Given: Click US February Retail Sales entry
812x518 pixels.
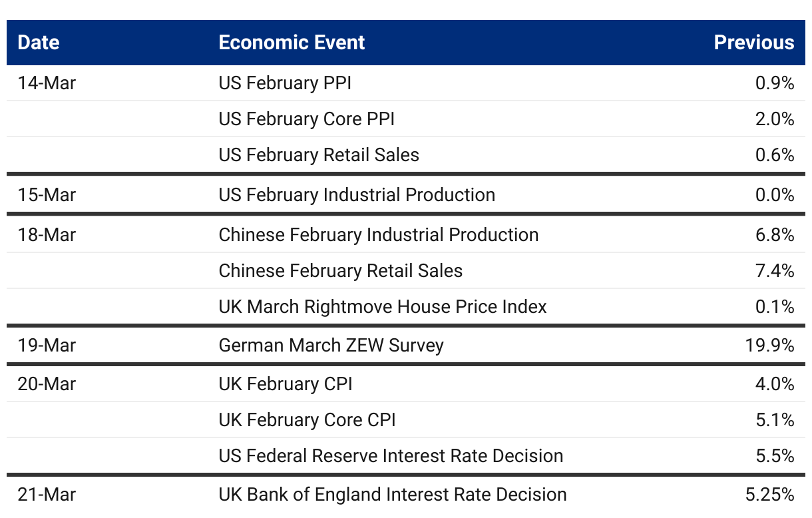Looking at the screenshot, I should pyautogui.click(x=319, y=155).
